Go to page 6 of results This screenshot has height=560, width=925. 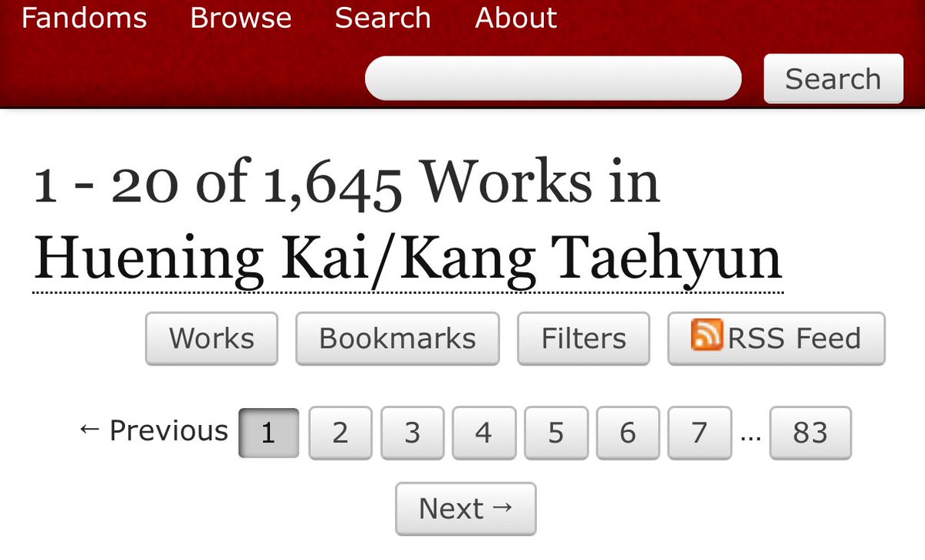coord(628,433)
